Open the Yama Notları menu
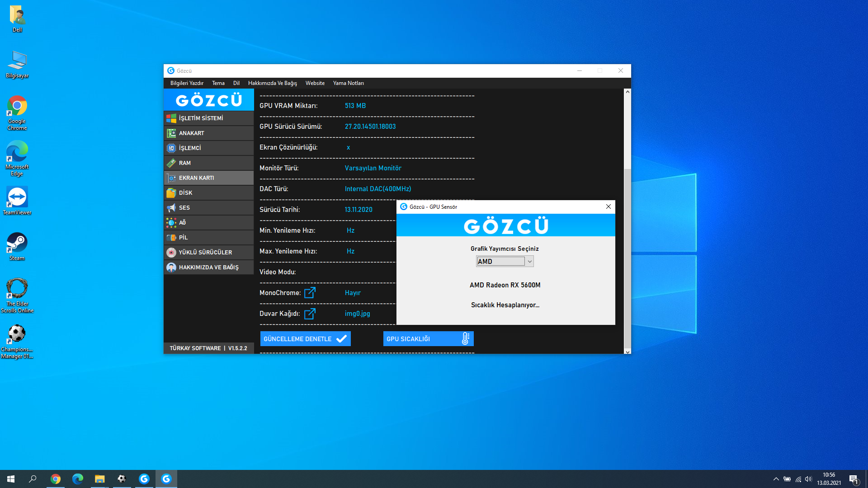The image size is (868, 488). [x=348, y=83]
